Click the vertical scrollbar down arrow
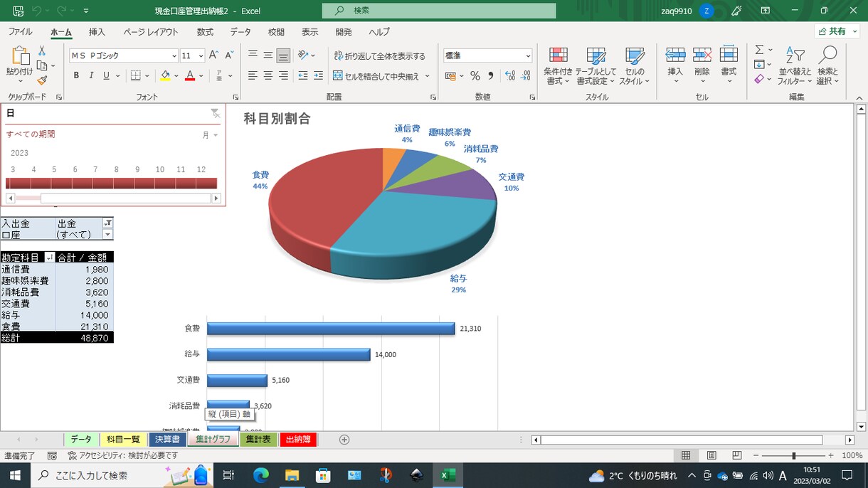This screenshot has height=488, width=868. click(861, 427)
